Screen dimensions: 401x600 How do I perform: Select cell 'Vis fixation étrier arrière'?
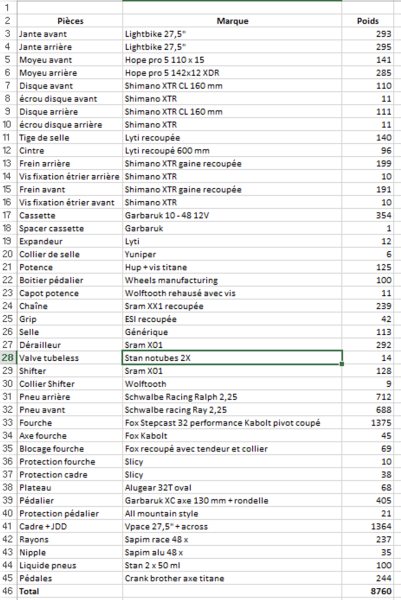(70, 177)
